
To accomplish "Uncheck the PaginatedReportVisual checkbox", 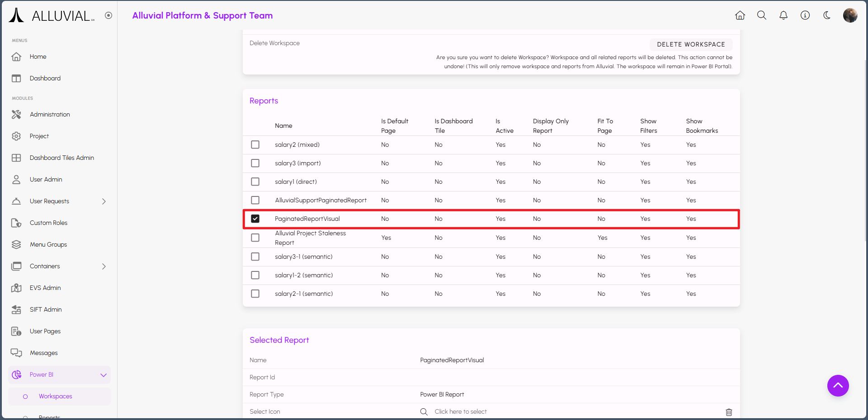I will (x=255, y=219).
